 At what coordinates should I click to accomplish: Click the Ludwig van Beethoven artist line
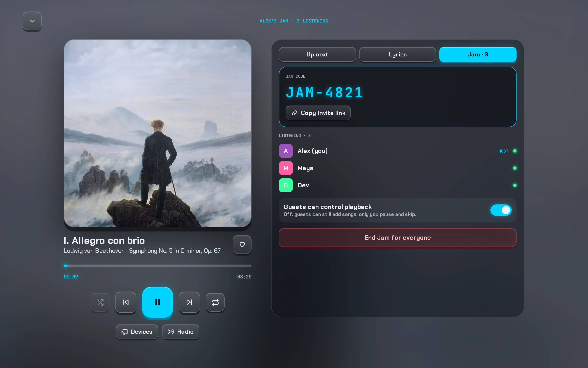click(x=142, y=251)
